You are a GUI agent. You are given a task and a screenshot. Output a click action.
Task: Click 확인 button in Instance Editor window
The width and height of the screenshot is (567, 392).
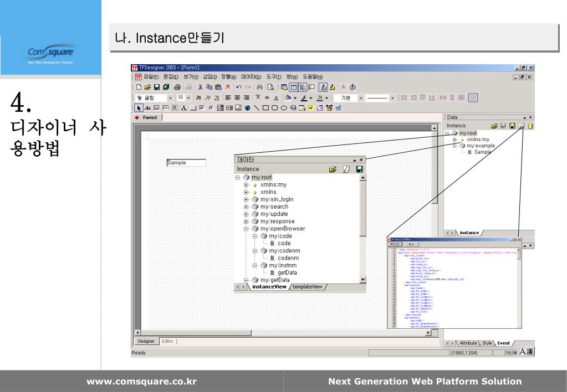click(x=395, y=244)
